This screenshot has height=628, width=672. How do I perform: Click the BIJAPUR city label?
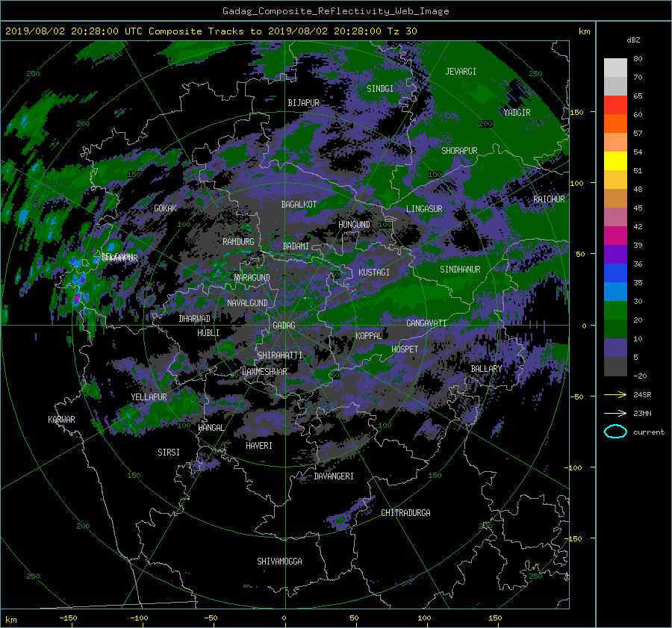click(x=303, y=103)
